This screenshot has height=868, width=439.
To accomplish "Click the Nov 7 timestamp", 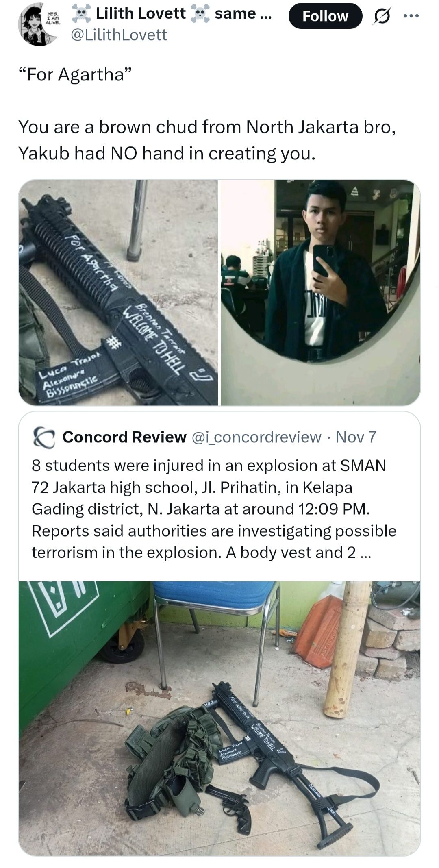I will [356, 437].
